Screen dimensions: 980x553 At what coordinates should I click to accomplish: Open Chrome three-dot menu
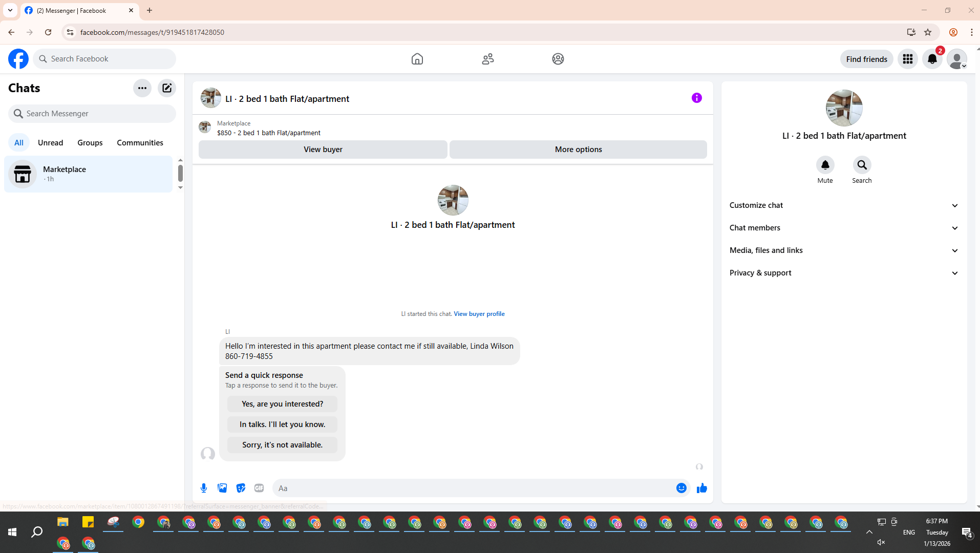[972, 32]
